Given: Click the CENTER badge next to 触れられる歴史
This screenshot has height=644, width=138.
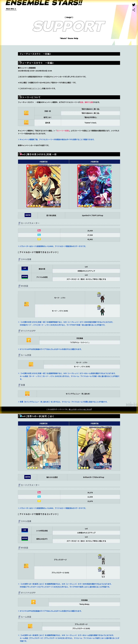Looking at the screenshot, I should [28, 477].
